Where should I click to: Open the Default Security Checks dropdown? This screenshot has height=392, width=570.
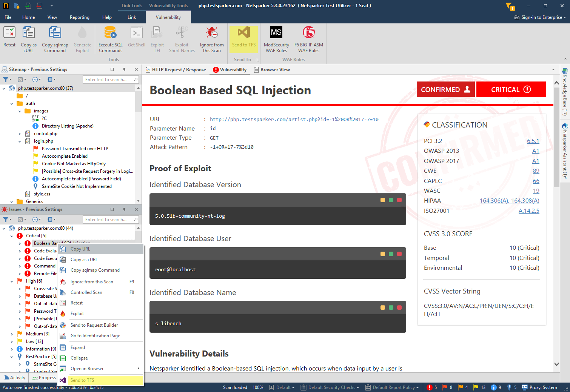click(x=330, y=387)
